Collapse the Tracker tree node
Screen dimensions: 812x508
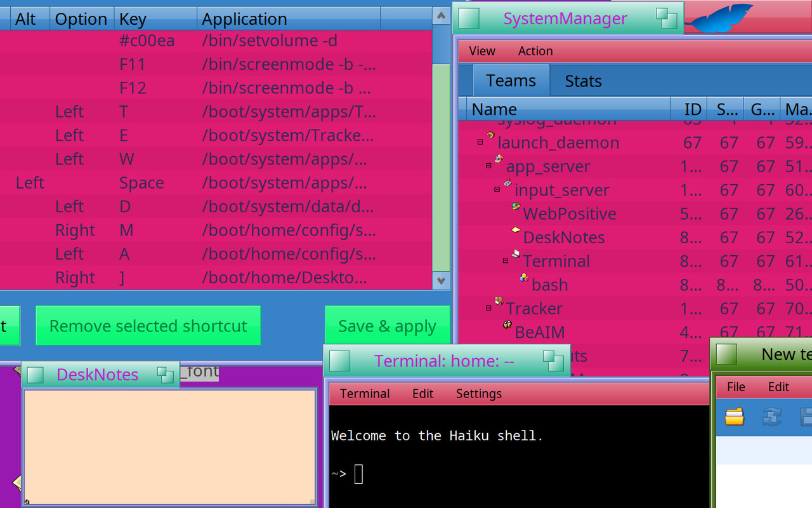(488, 308)
